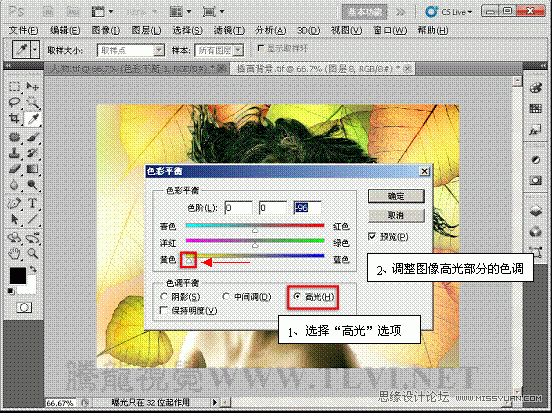Swap foreground and background colors
The height and width of the screenshot is (413, 552).
[x=33, y=269]
